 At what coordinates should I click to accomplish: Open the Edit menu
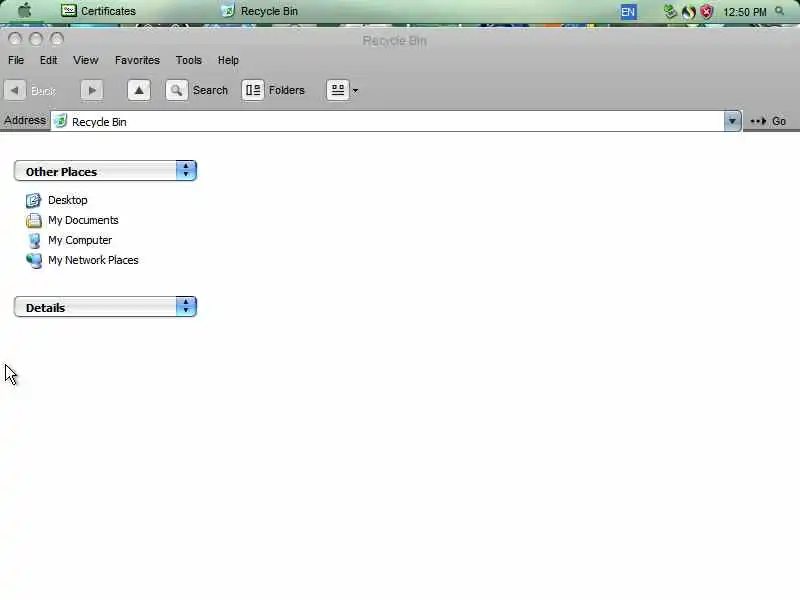click(x=48, y=60)
